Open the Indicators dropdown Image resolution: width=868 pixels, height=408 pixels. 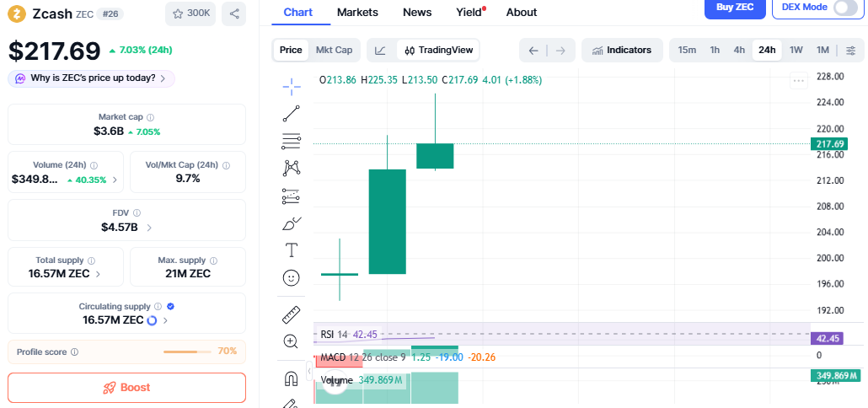(x=622, y=51)
